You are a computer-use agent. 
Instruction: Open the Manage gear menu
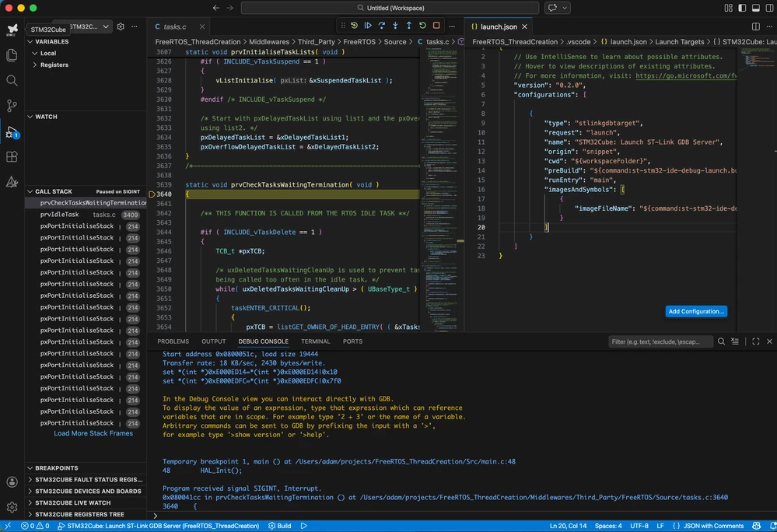click(12, 507)
